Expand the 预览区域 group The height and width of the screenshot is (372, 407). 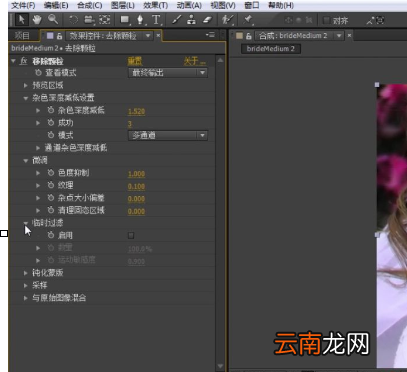[26, 85]
